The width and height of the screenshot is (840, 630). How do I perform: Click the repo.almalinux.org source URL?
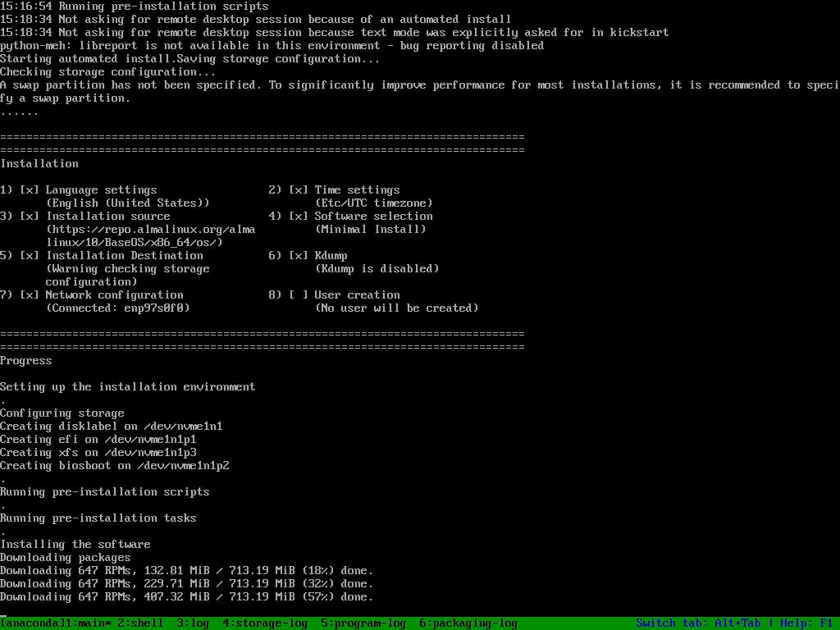pos(150,230)
